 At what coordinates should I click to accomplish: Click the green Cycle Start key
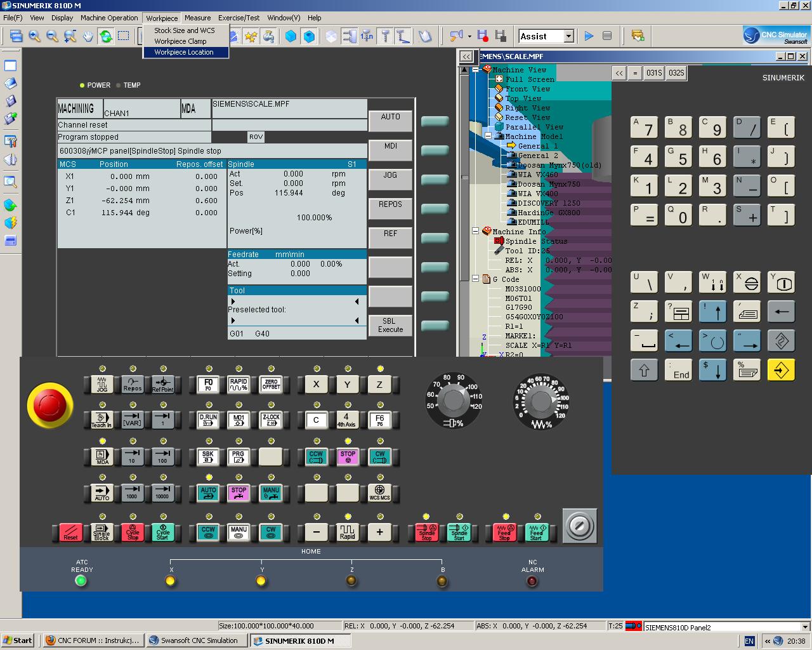coord(163,532)
